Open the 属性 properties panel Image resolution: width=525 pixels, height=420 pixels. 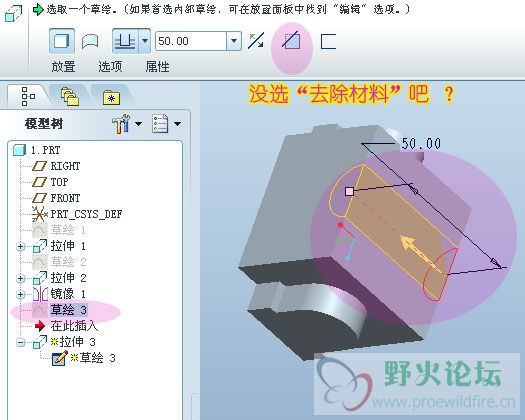pos(157,67)
